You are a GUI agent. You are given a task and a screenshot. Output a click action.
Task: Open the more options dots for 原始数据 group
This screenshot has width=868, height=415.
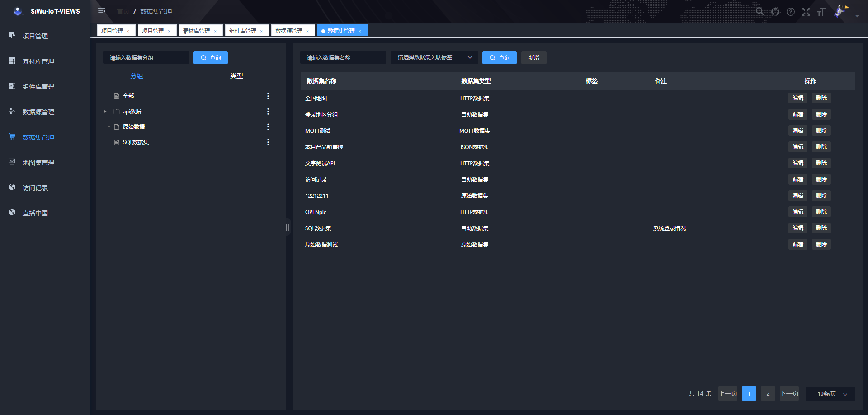[x=268, y=127]
